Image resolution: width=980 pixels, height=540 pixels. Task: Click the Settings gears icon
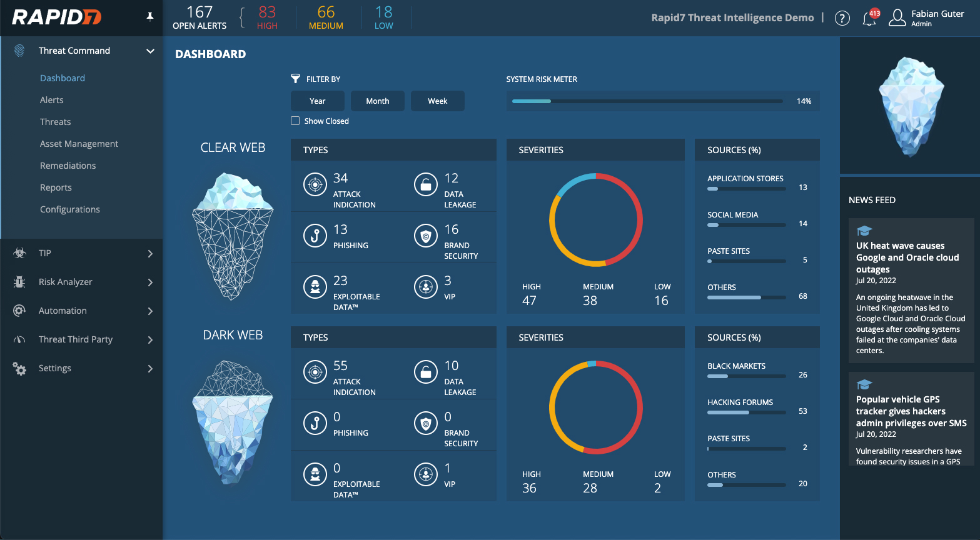tap(19, 368)
